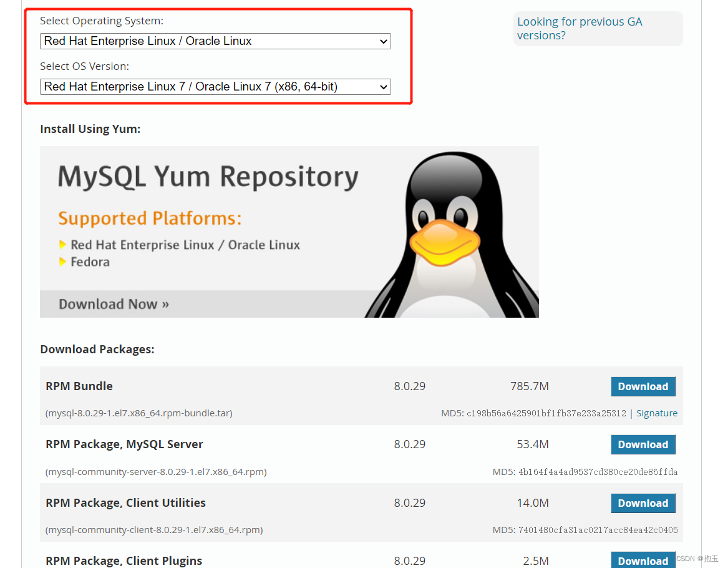The height and width of the screenshot is (568, 728).
Task: Download the RPM Bundle package
Action: 643,386
